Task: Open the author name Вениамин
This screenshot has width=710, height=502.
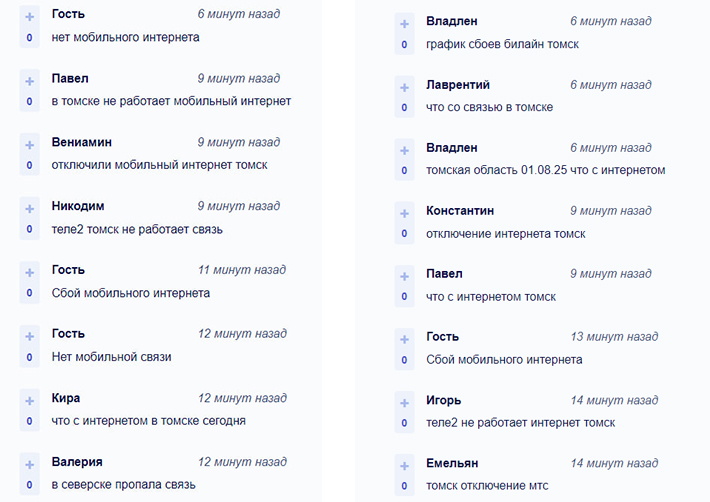Action: tap(81, 142)
